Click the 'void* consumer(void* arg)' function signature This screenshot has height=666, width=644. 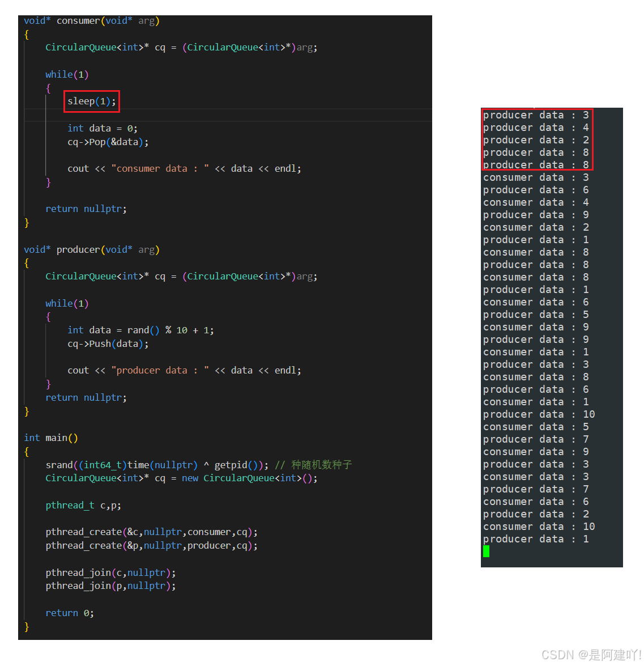pos(92,21)
